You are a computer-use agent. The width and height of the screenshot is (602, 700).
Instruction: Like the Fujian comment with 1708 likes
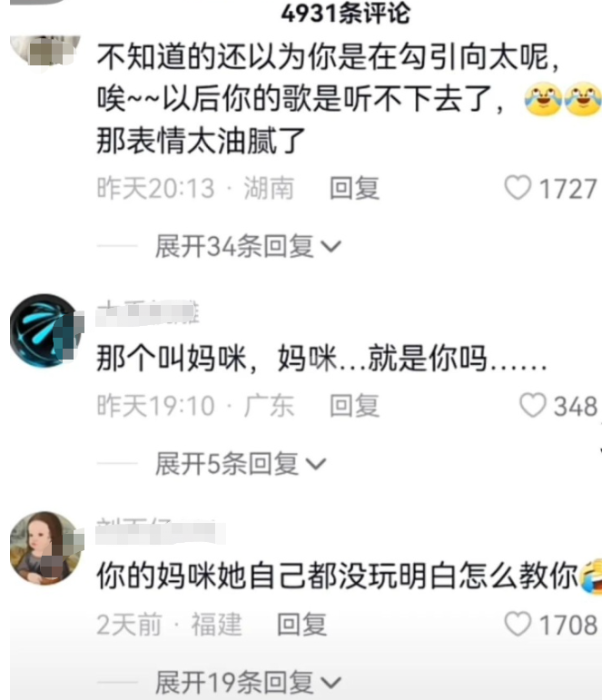(x=518, y=624)
